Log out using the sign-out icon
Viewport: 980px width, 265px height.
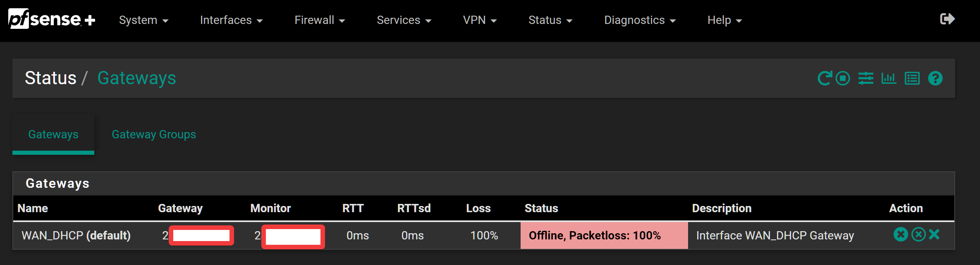click(947, 19)
